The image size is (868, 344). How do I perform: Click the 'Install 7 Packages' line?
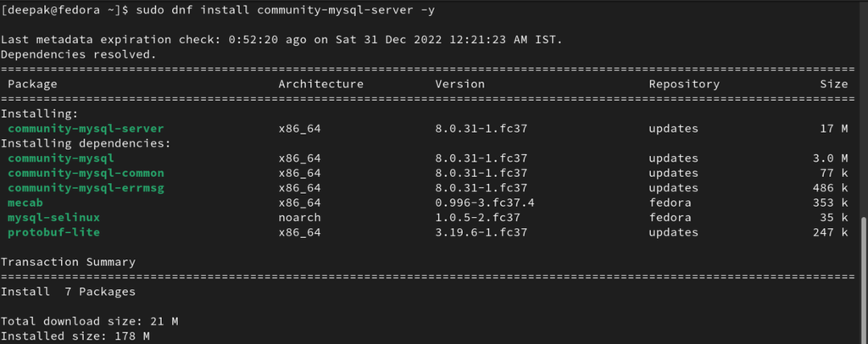(68, 291)
